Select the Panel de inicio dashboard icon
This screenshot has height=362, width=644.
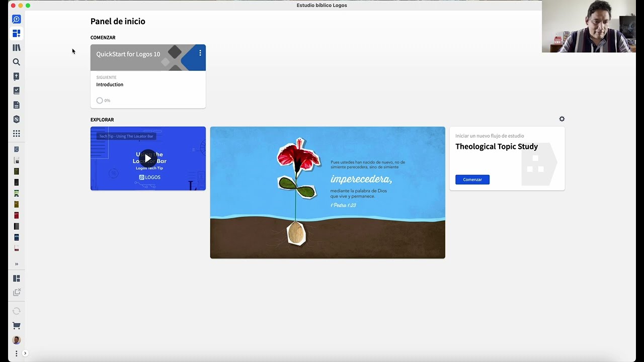tap(17, 33)
